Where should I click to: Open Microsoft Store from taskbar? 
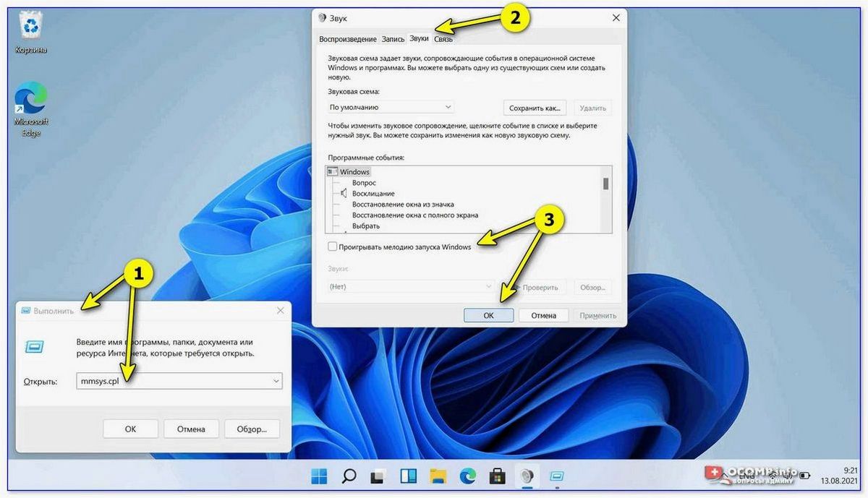tap(497, 476)
